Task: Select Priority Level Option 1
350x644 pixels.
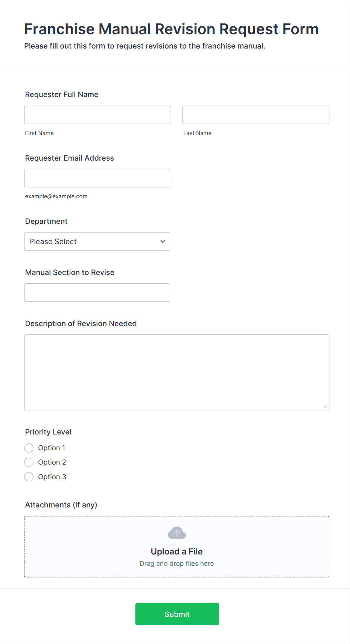Action: pos(29,448)
